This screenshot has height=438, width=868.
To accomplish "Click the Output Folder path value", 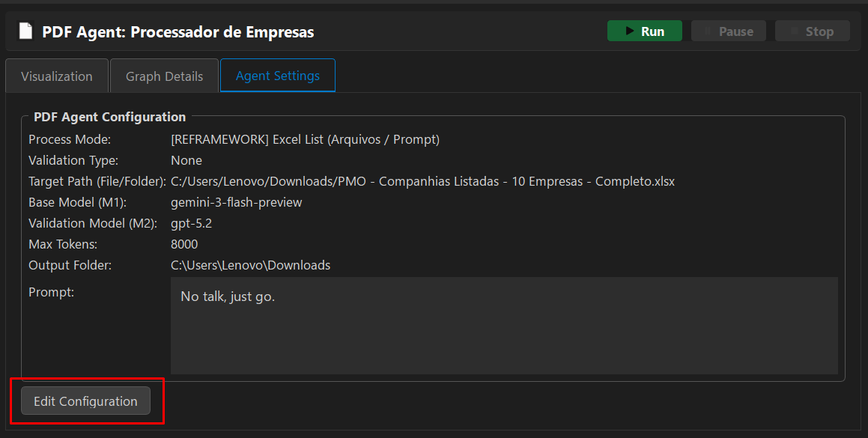I will pos(250,265).
